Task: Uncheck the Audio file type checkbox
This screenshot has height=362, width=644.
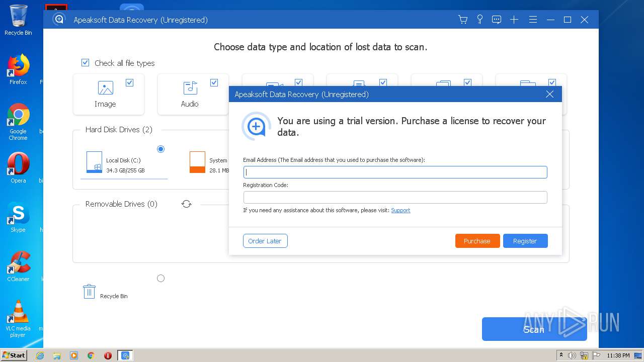Action: [214, 82]
